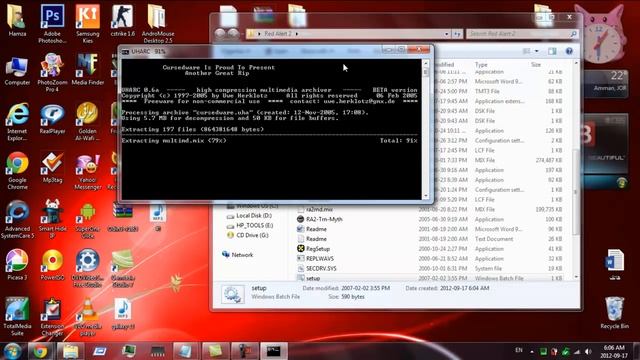Launch SuperOneClick Android desktop shortcut
Image resolution: width=640 pixels, height=360 pixels.
87,219
